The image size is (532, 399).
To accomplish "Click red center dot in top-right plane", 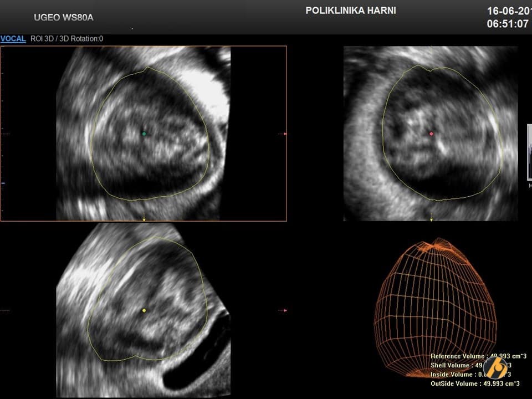I will pos(431,134).
